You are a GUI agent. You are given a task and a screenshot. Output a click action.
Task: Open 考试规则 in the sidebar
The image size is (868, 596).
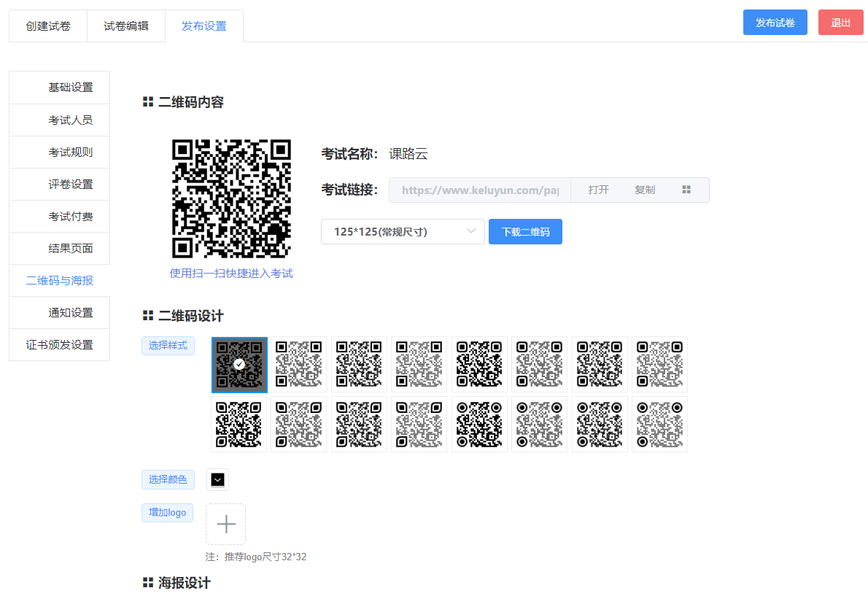point(60,152)
